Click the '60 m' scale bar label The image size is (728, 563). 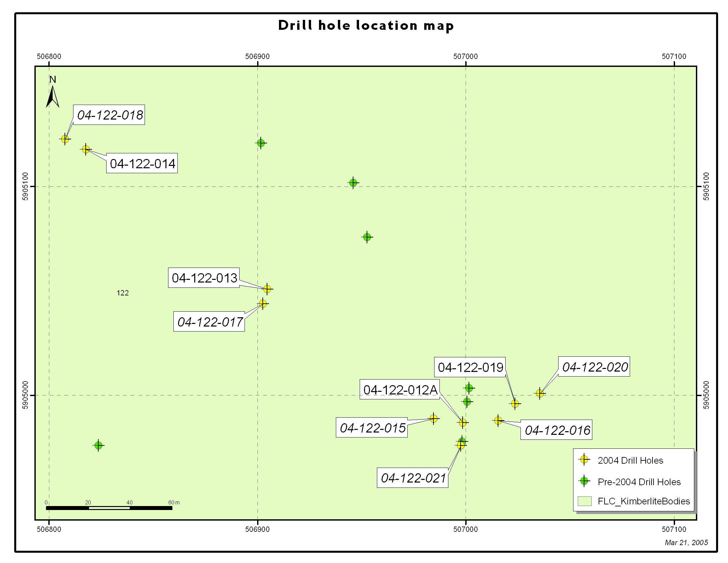pos(174,502)
